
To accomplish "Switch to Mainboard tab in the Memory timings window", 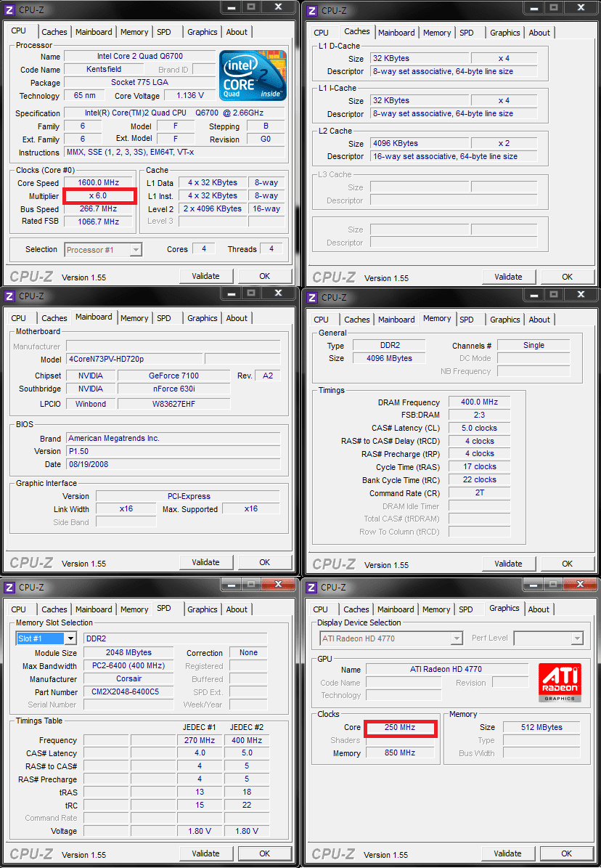I will (x=396, y=320).
